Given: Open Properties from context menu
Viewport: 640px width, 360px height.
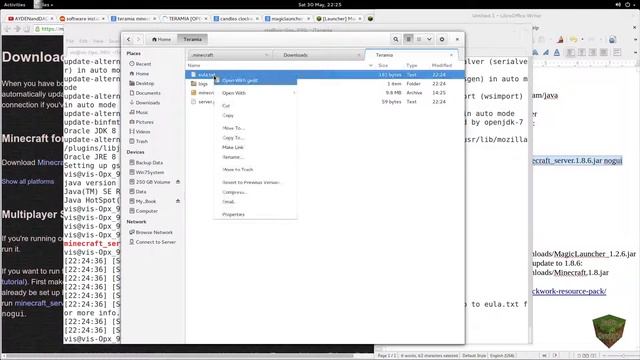Looking at the screenshot, I should pyautogui.click(x=256, y=214).
